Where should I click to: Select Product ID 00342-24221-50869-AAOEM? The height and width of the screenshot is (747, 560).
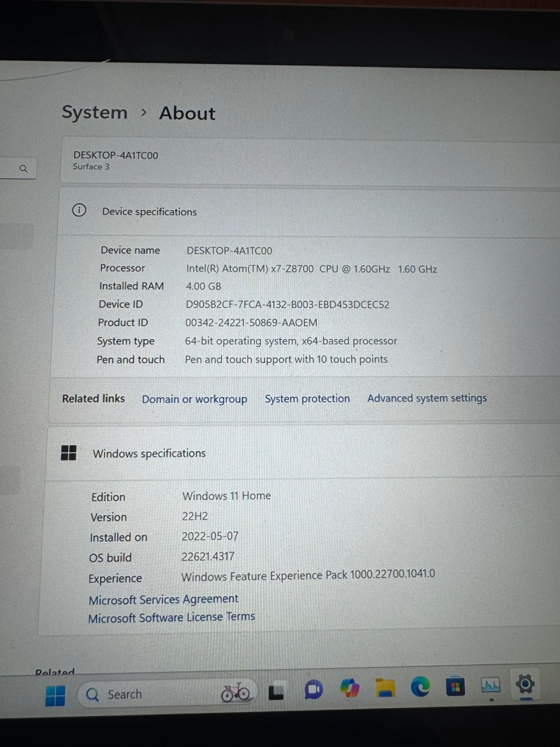pyautogui.click(x=251, y=323)
